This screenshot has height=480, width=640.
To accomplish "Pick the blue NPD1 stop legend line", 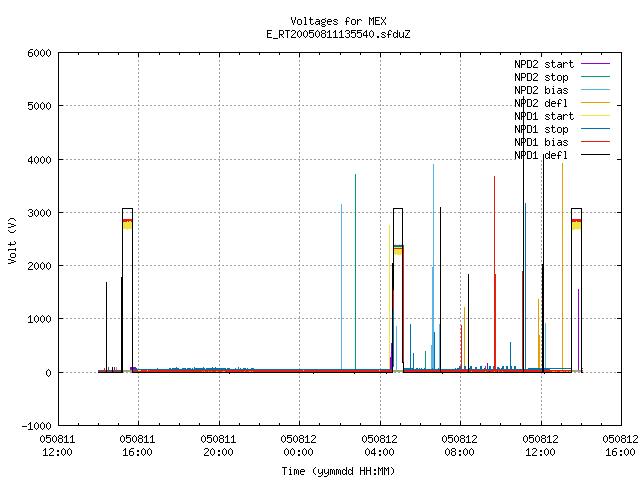I will [596, 129].
